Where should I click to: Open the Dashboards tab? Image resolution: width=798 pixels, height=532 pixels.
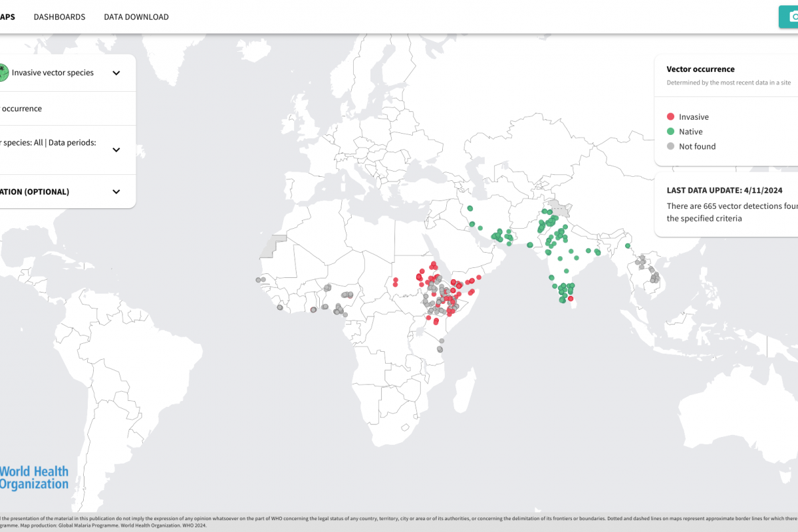point(59,17)
